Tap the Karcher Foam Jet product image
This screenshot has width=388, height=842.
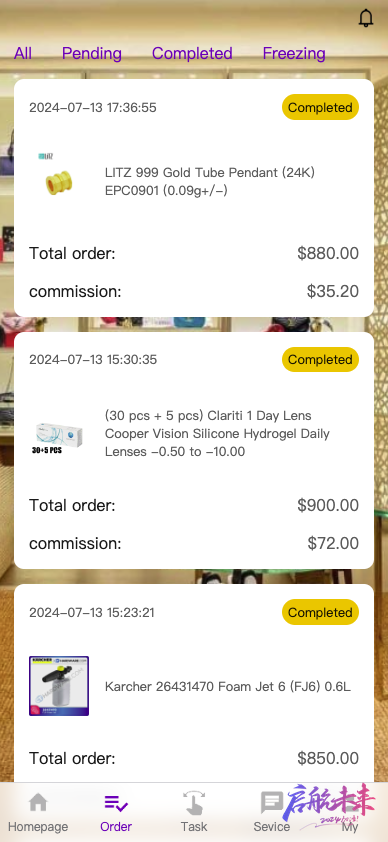[59, 686]
